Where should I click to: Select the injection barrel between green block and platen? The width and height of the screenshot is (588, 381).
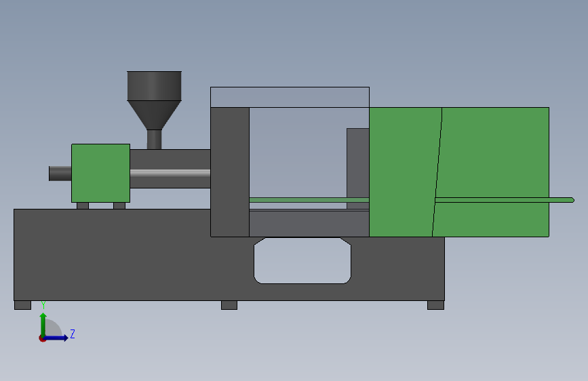pyautogui.click(x=170, y=169)
